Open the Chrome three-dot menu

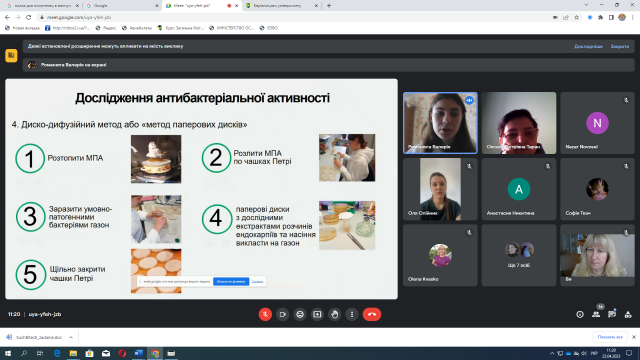(x=633, y=18)
